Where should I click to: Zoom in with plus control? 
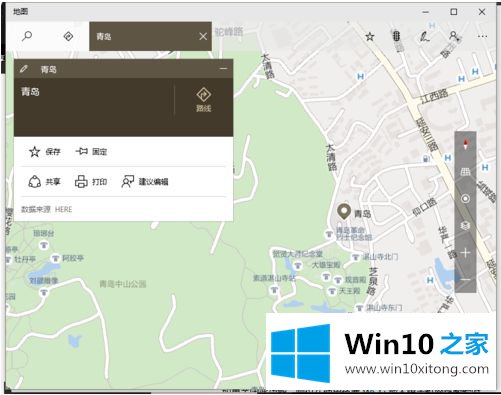point(465,253)
